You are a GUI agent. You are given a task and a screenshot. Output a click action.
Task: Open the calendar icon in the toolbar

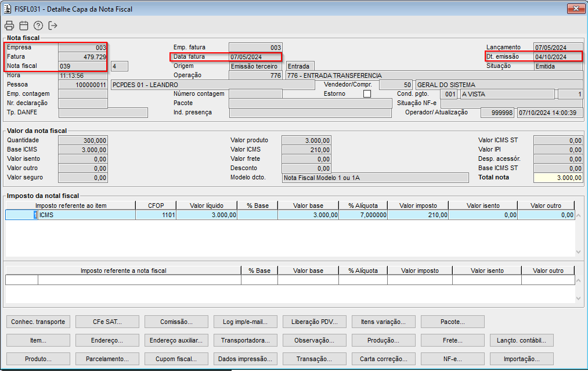click(x=24, y=26)
